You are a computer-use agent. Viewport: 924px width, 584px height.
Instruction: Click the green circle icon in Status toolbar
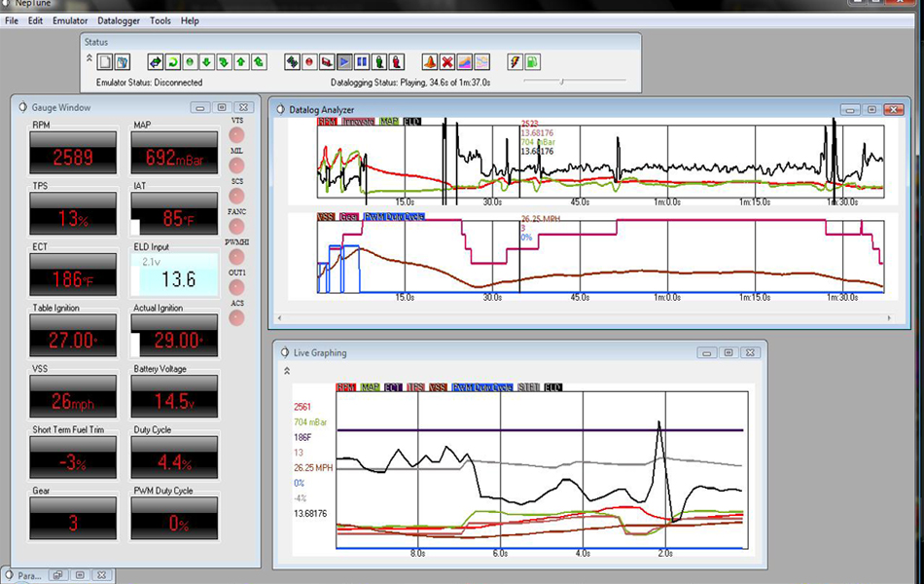190,62
